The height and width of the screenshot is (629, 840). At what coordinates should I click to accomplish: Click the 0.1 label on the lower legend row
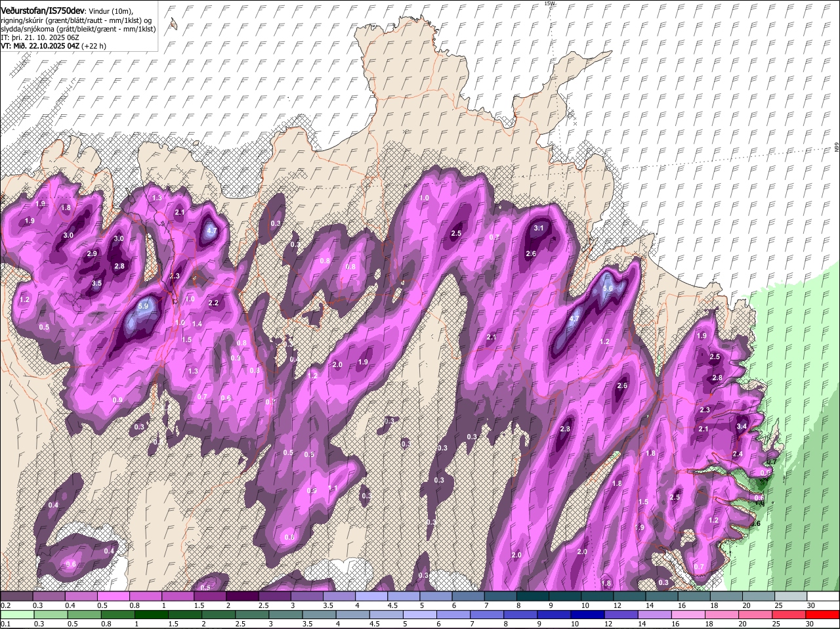click(5, 624)
